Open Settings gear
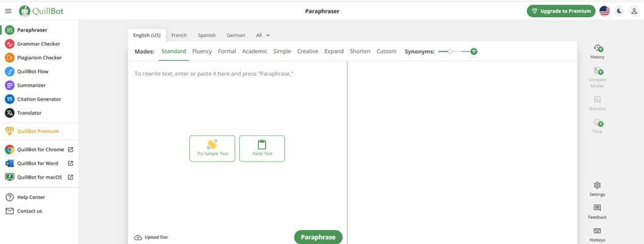 coord(597,189)
